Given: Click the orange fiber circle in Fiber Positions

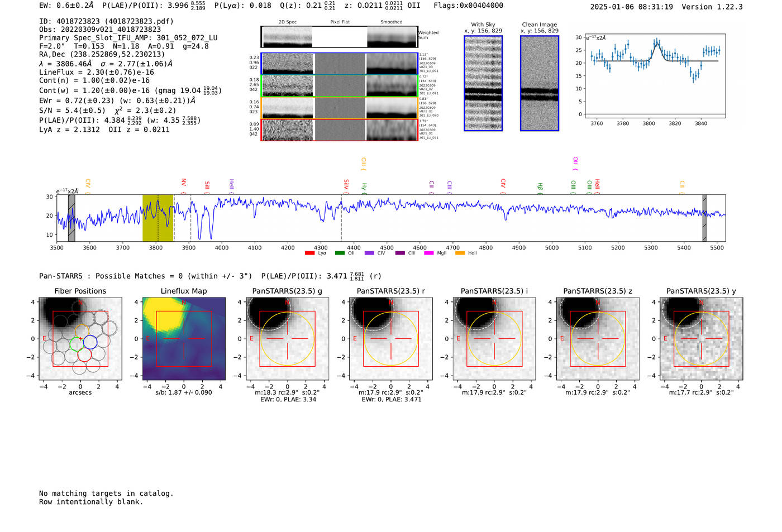Looking at the screenshot, I should 82,330.
